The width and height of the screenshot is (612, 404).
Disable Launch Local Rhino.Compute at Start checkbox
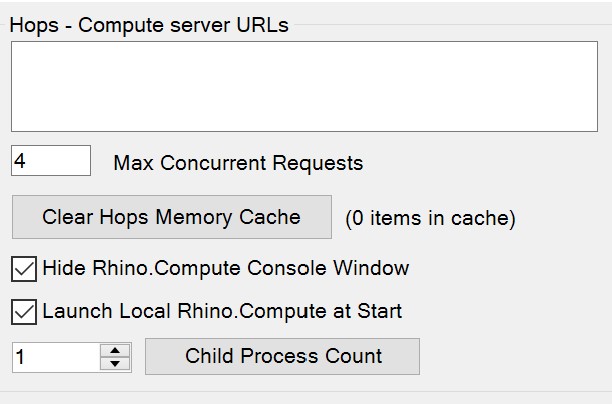pos(23,311)
